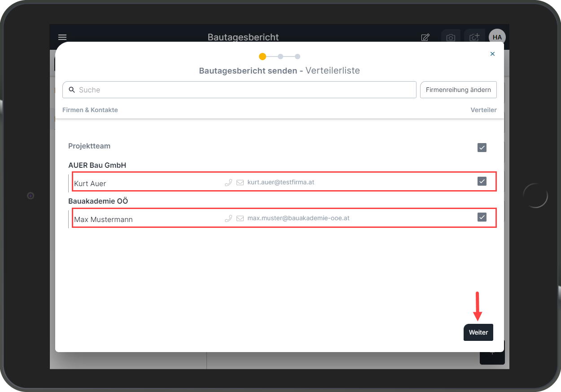Click AUER Bau GmbH company heading

tap(97, 165)
